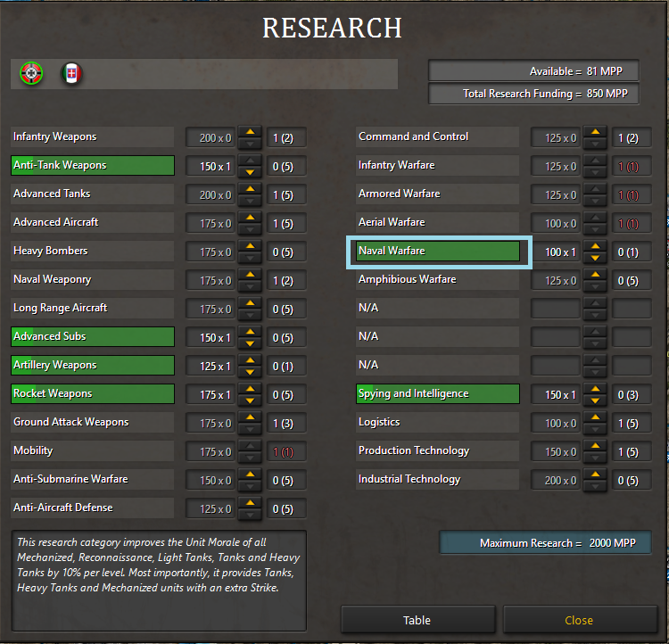Increase Infantry Weapons research with up arrow
Image resolution: width=669 pixels, height=644 pixels.
click(251, 132)
